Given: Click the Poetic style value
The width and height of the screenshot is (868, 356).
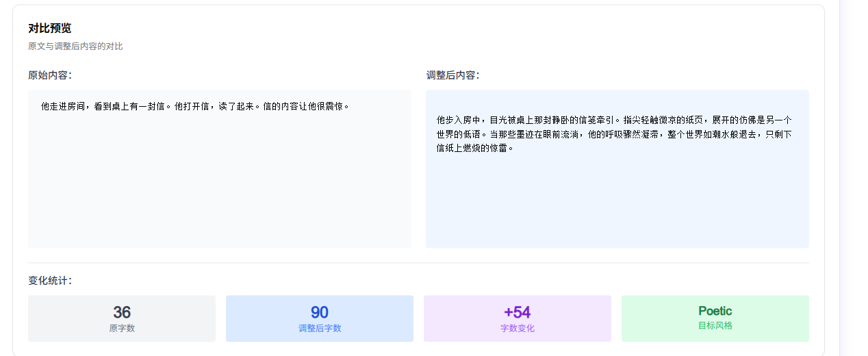Looking at the screenshot, I should pyautogui.click(x=715, y=311).
